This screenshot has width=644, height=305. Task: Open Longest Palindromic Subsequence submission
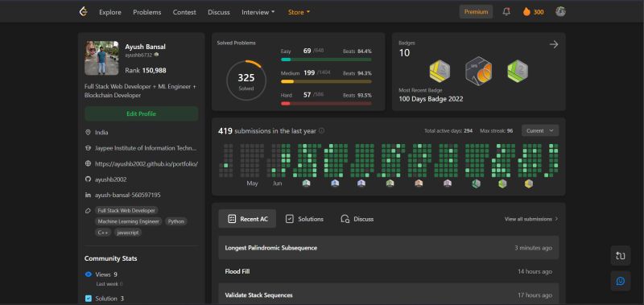(389, 248)
